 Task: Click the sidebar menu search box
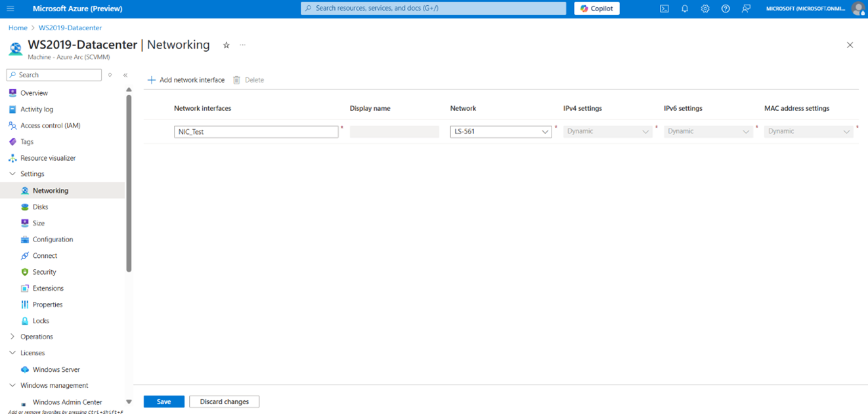[x=54, y=75]
